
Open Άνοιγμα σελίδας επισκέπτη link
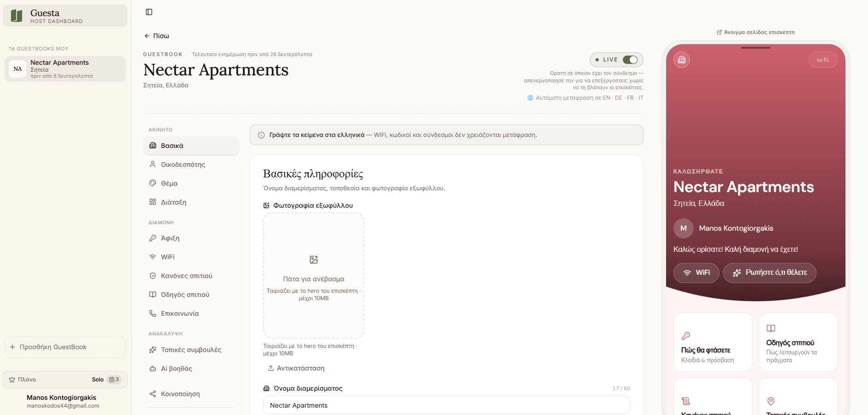[756, 32]
